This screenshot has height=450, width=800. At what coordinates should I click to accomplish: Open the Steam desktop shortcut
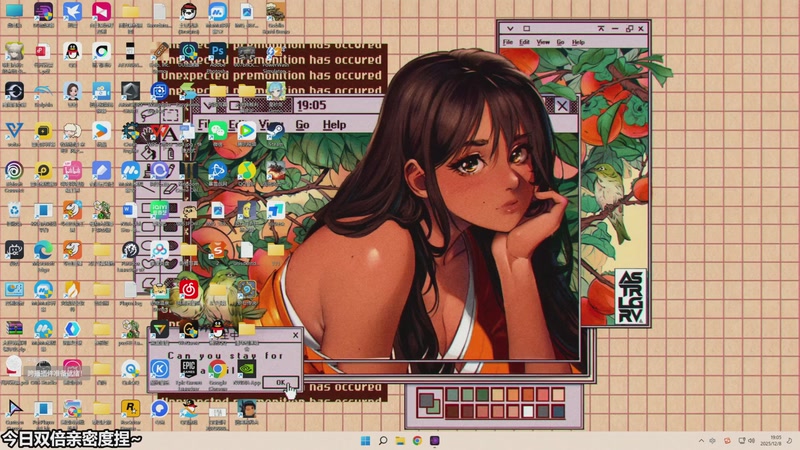[x=276, y=131]
